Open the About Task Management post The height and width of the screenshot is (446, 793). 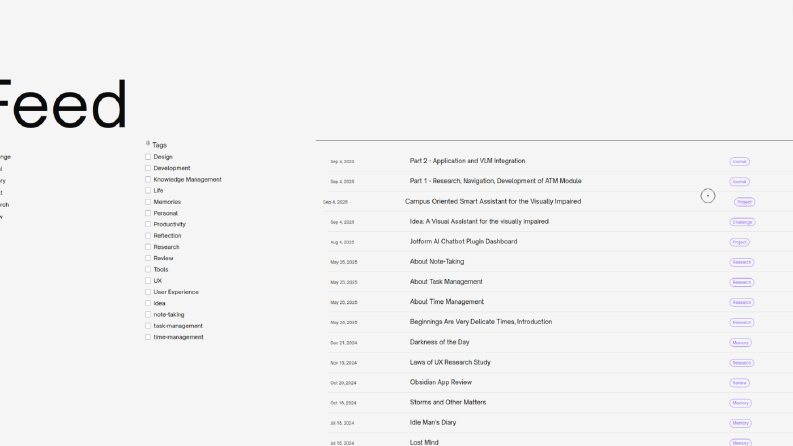446,282
